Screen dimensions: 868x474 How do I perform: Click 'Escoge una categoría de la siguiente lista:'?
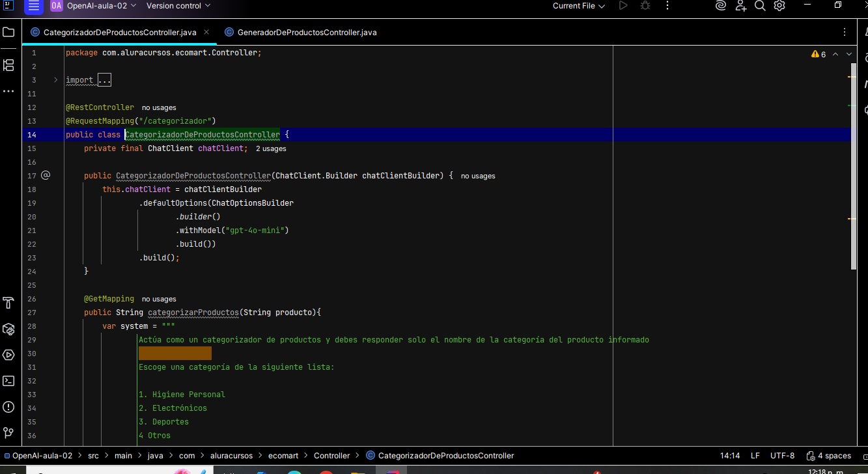tap(236, 367)
